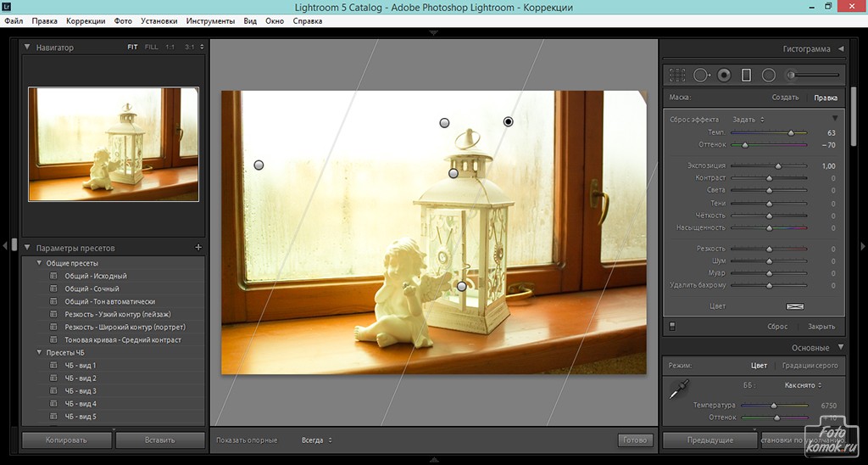Add a new preset with plus icon
Image resolution: width=868 pixels, height=465 pixels.
[198, 248]
